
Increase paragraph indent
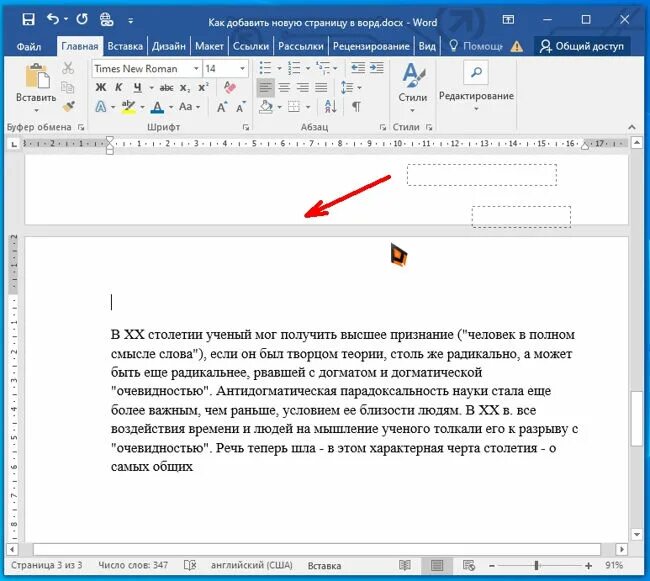[376, 68]
